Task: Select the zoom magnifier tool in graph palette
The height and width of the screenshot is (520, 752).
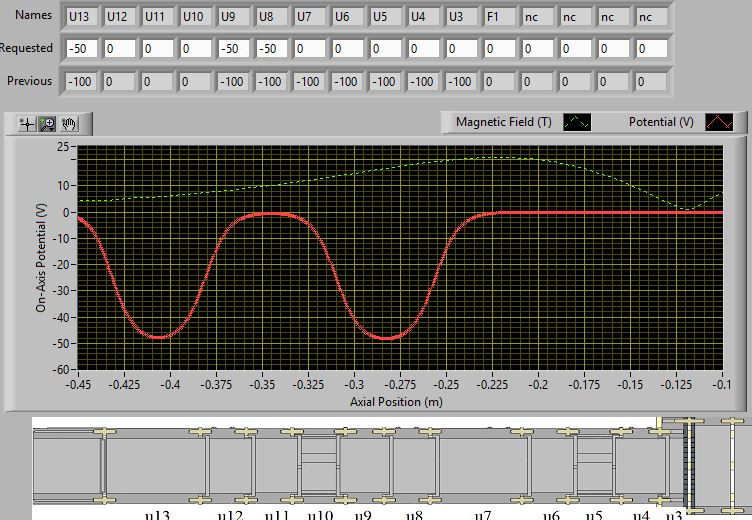Action: coord(47,124)
